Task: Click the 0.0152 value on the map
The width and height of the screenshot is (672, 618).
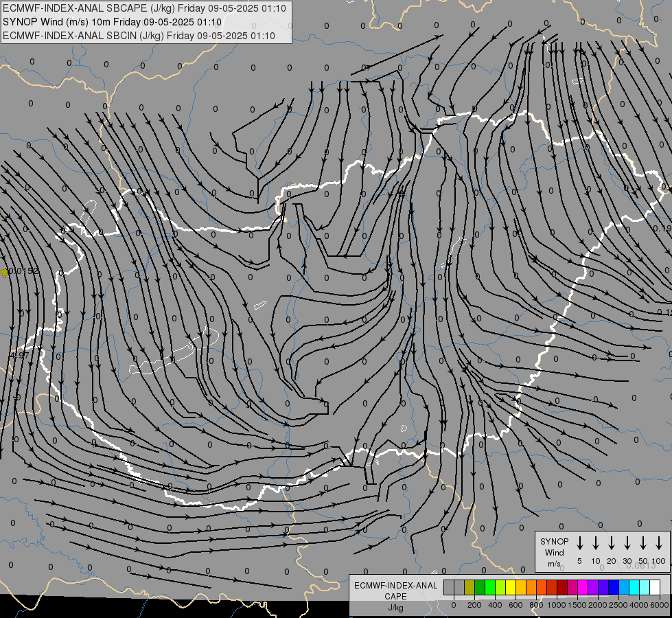Action: click(x=24, y=271)
